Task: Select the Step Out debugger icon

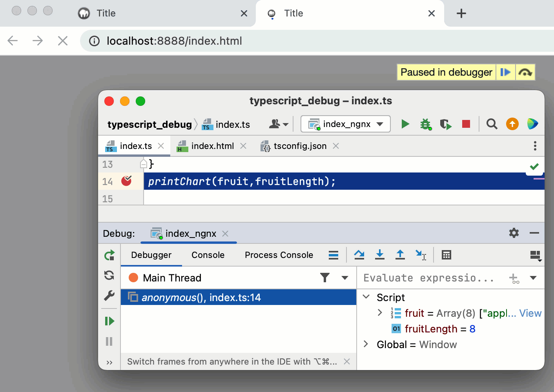Action: click(x=400, y=255)
